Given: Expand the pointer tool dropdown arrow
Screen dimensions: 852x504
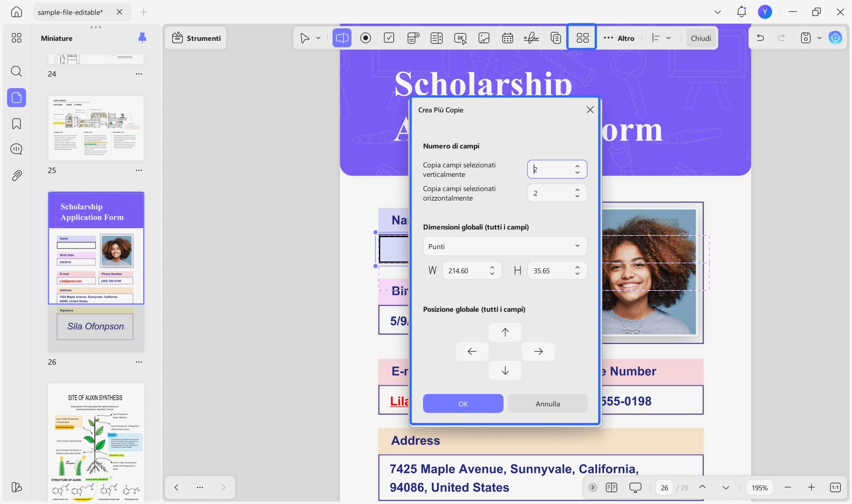Looking at the screenshot, I should point(318,38).
